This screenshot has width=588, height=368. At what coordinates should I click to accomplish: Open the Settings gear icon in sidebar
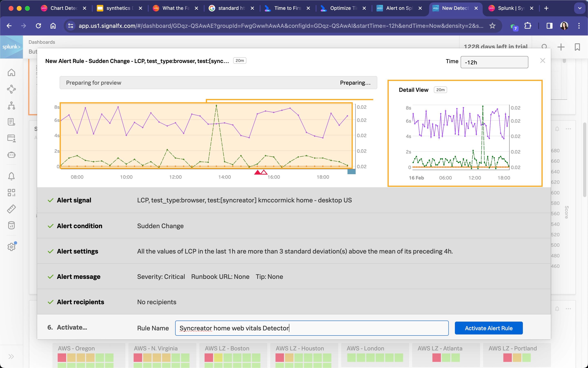tap(11, 247)
